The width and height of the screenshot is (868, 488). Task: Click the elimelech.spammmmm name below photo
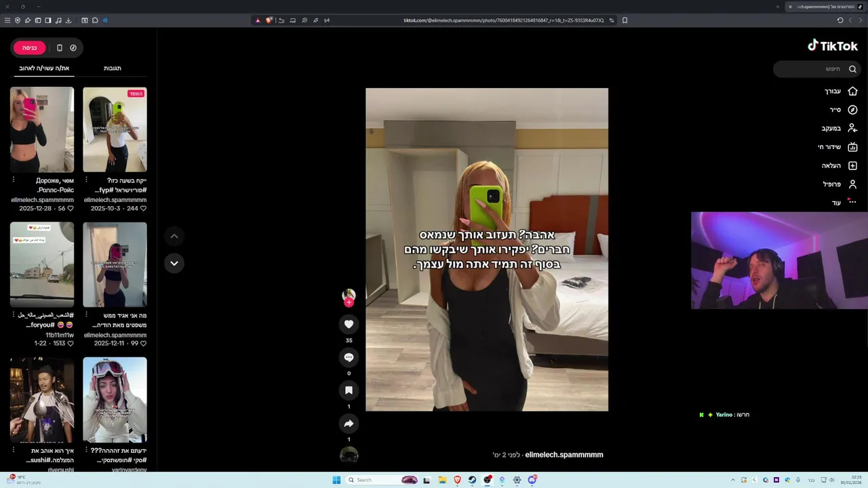564,455
